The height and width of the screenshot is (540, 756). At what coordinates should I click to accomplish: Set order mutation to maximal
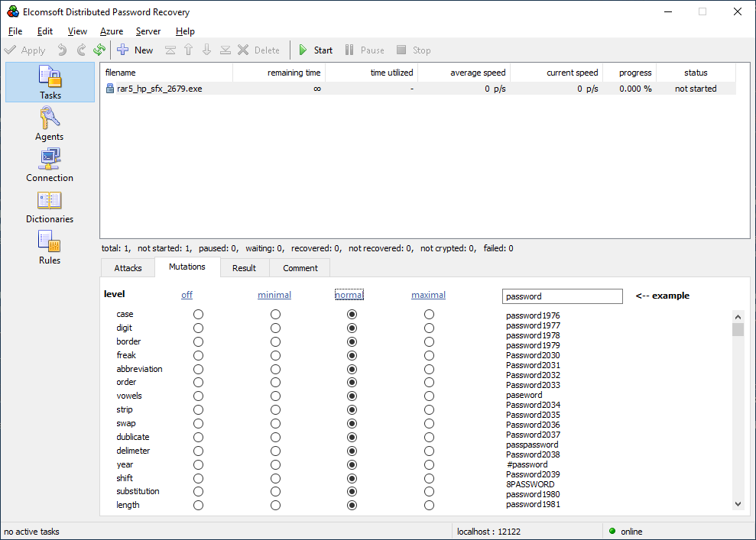[429, 383]
